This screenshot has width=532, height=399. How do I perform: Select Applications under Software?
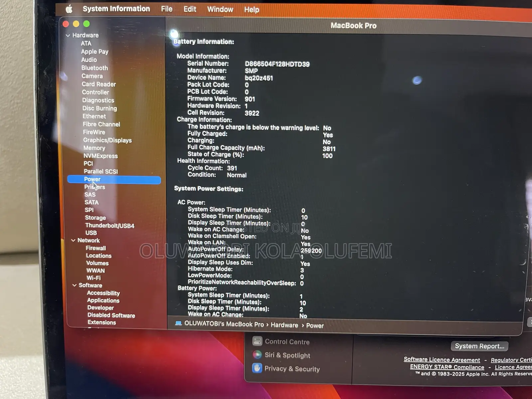[x=103, y=301]
